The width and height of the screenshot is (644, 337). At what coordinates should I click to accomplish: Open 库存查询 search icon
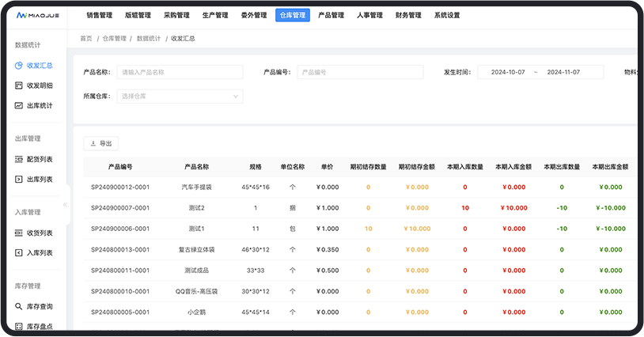point(18,307)
